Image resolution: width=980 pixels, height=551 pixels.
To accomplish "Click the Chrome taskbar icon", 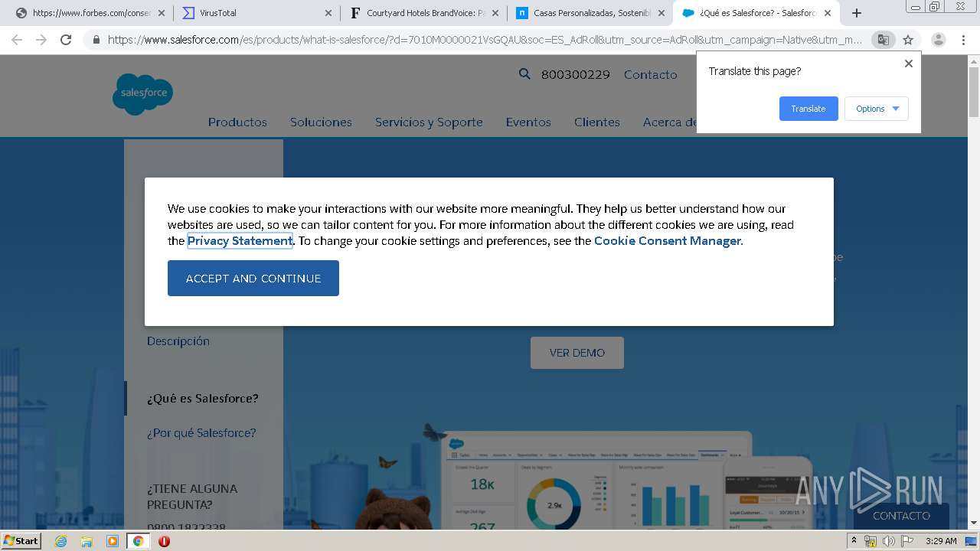I will 139,541.
